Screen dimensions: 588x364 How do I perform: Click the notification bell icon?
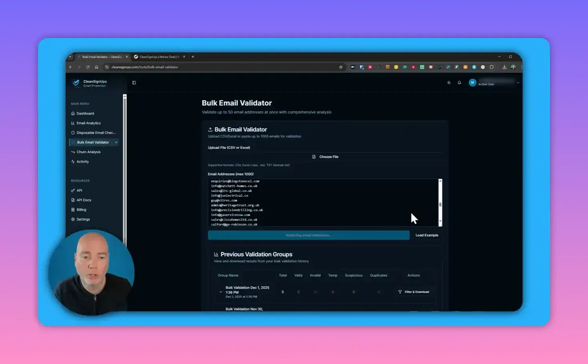[459, 83]
